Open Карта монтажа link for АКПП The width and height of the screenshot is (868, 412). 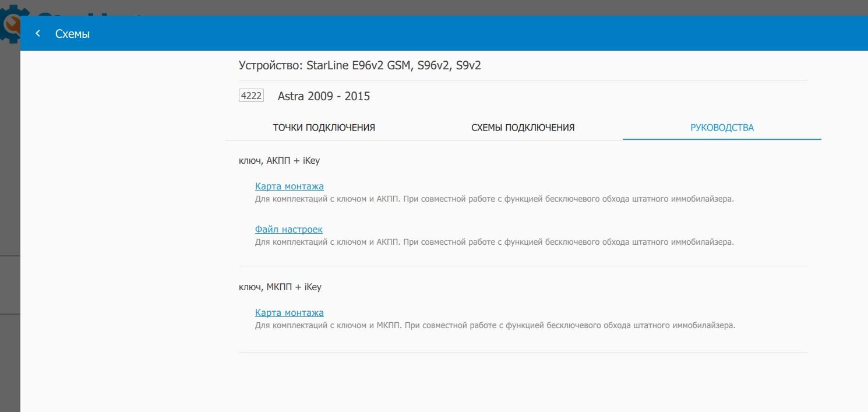tap(289, 186)
